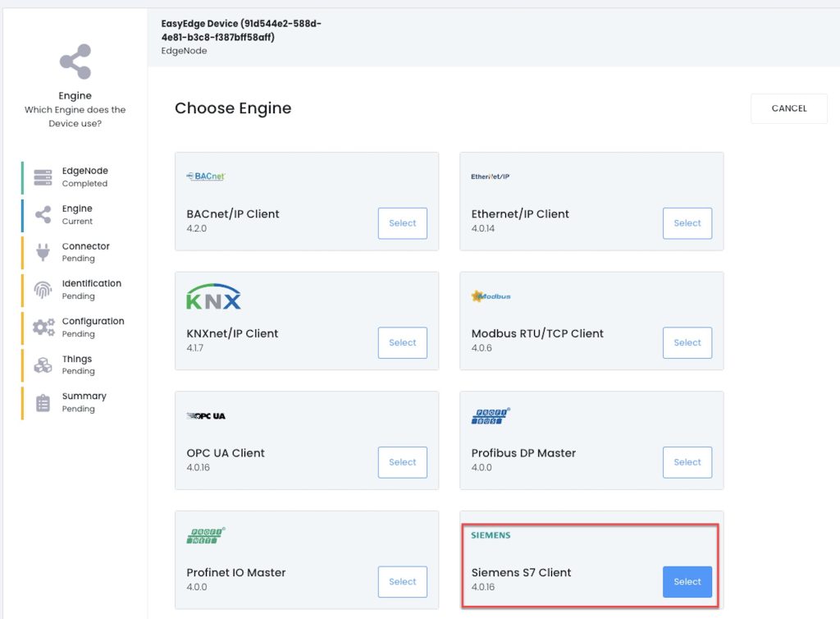Select the KNXnet/IP Client engine

[x=402, y=342]
